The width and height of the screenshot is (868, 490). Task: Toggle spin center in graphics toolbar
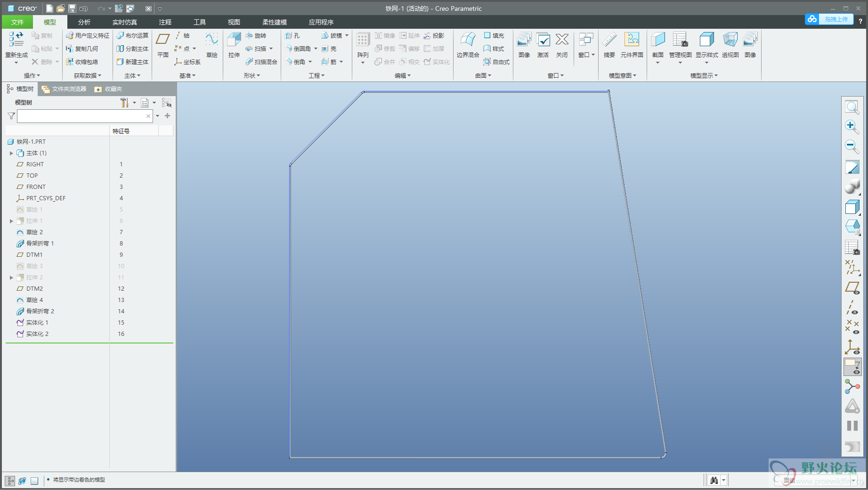click(x=852, y=387)
